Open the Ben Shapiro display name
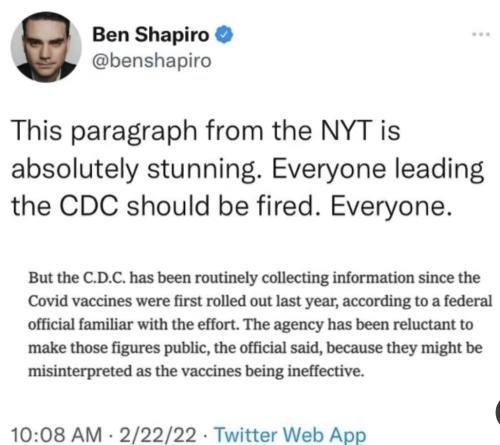This screenshot has height=445, width=500. coord(151,34)
